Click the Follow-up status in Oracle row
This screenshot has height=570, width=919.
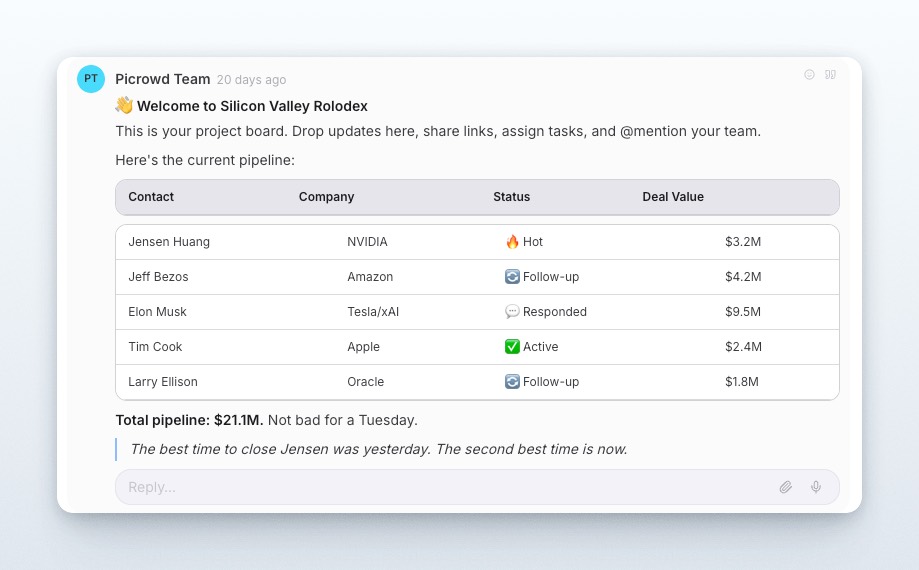(551, 381)
